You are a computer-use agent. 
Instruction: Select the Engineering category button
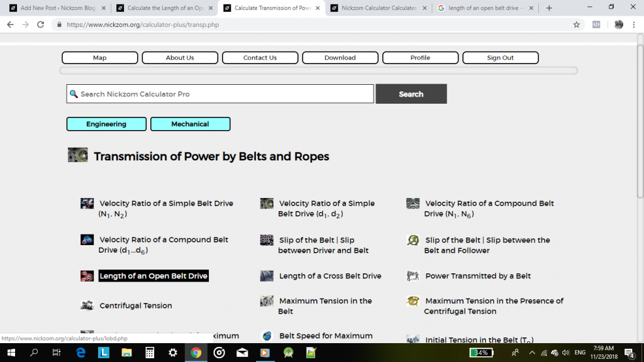click(x=106, y=124)
